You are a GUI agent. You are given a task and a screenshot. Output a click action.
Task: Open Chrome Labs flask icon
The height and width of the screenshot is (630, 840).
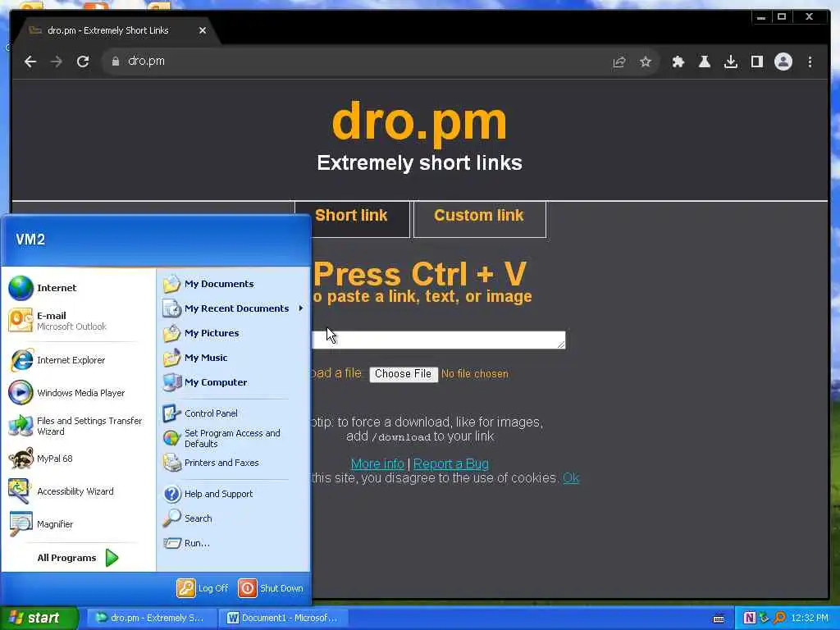(x=705, y=62)
